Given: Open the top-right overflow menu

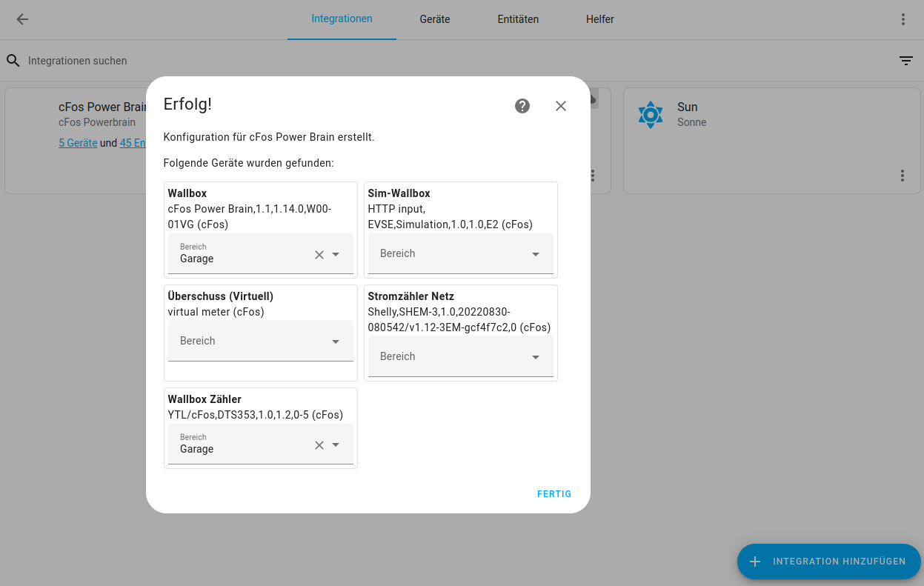Looking at the screenshot, I should pyautogui.click(x=903, y=19).
